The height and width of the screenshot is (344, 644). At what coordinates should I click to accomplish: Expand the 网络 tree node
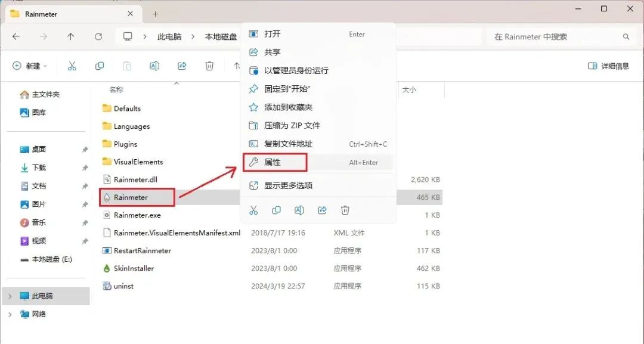pyautogui.click(x=10, y=314)
